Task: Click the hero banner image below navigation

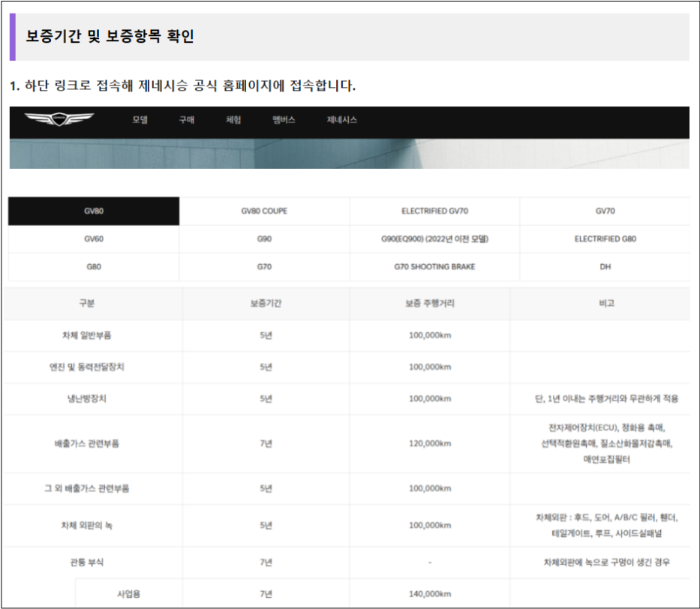Action: tap(349, 154)
